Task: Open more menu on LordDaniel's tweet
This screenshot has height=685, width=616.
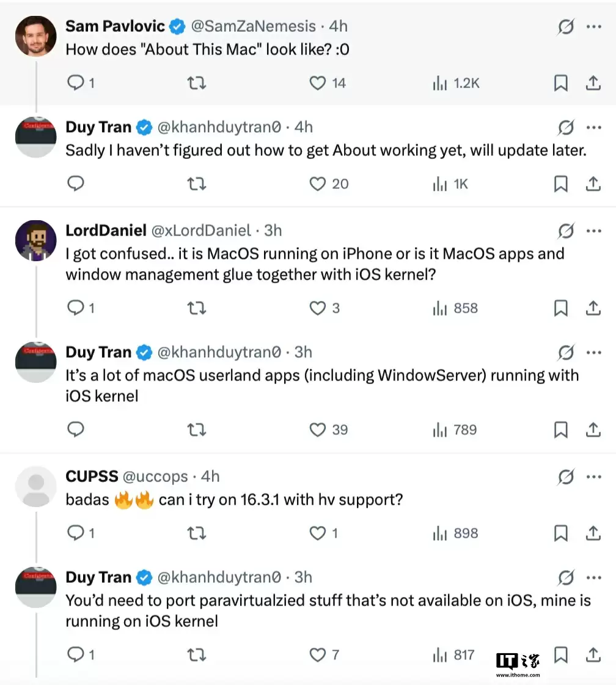Action: [594, 231]
